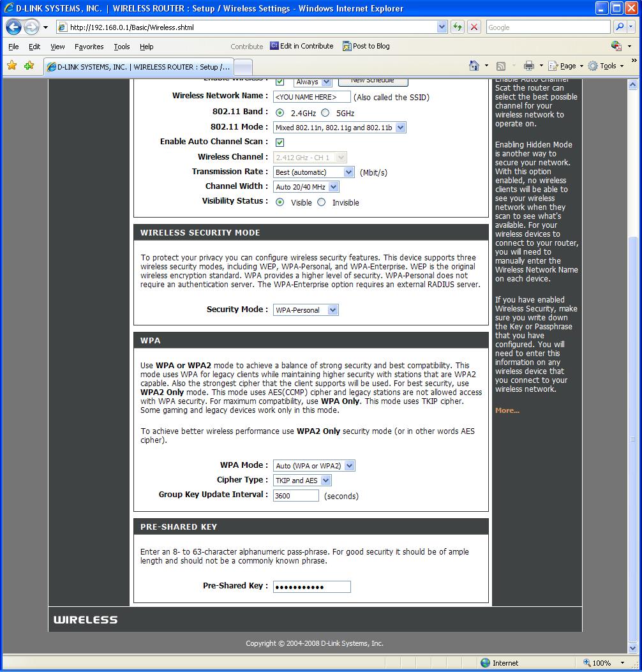The height and width of the screenshot is (672, 642).
Task: Open the Edit menu
Action: (x=34, y=47)
